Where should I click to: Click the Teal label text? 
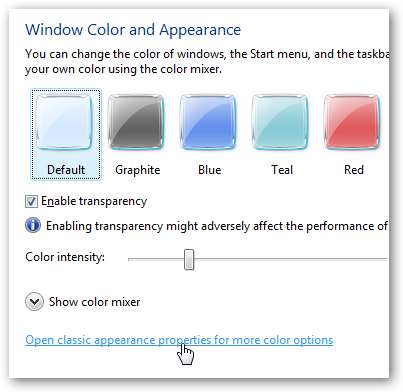282,170
